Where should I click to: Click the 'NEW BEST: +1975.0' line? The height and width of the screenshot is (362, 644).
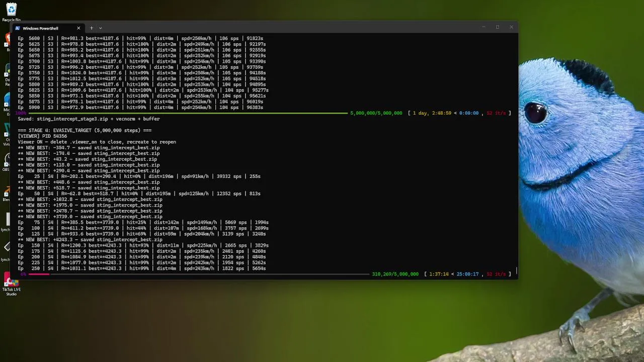[90, 205]
